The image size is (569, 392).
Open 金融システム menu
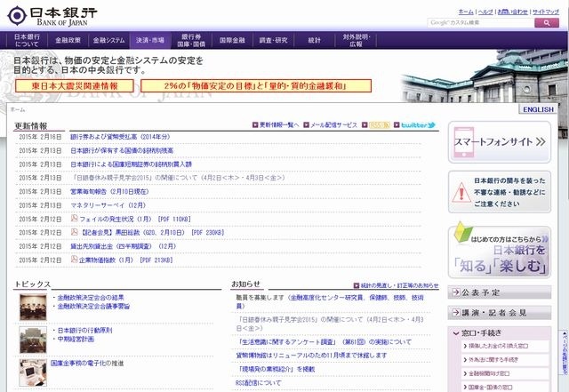108,40
